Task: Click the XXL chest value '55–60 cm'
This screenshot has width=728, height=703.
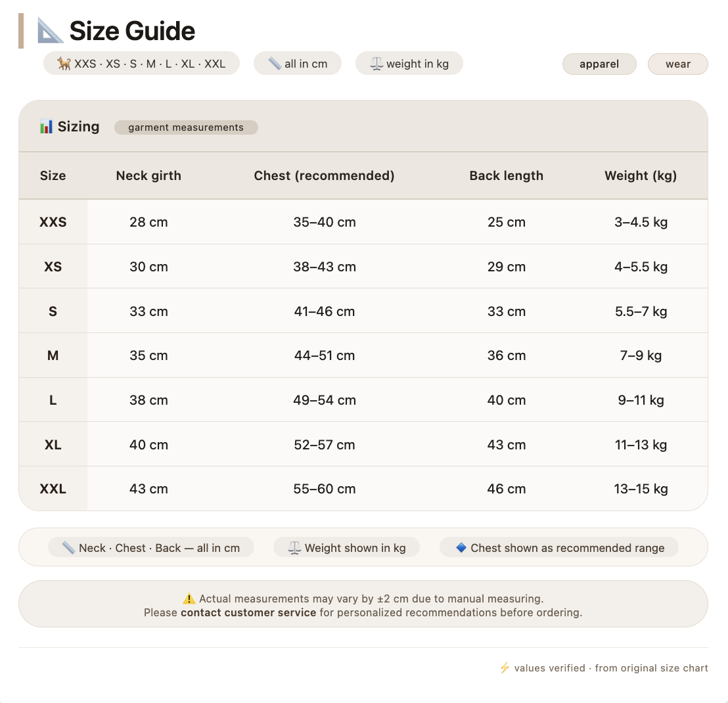Action: click(x=325, y=489)
